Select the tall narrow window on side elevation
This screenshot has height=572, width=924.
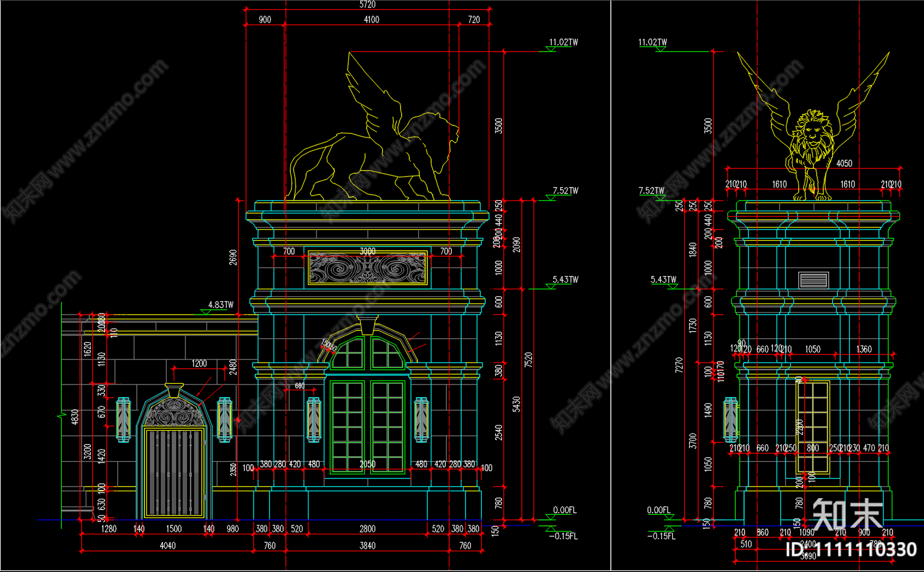[x=813, y=427]
